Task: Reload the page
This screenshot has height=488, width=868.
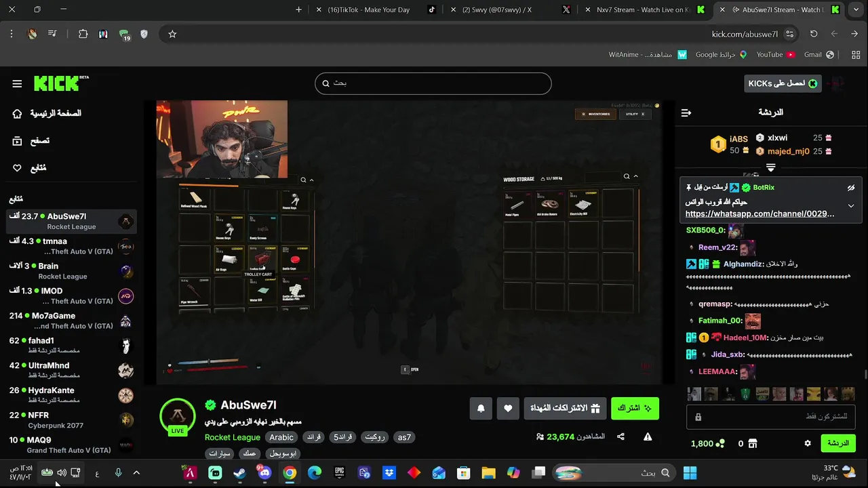Action: pos(814,34)
